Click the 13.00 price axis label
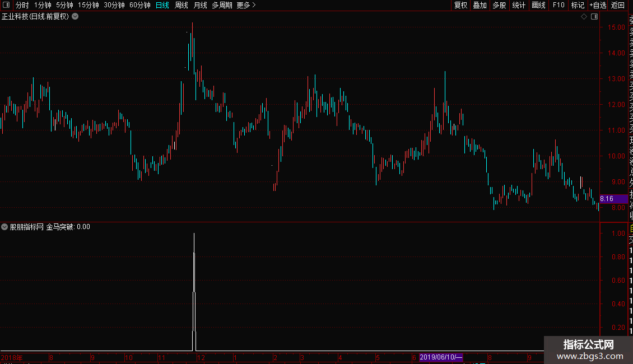This screenshot has width=633, height=364. click(x=616, y=79)
